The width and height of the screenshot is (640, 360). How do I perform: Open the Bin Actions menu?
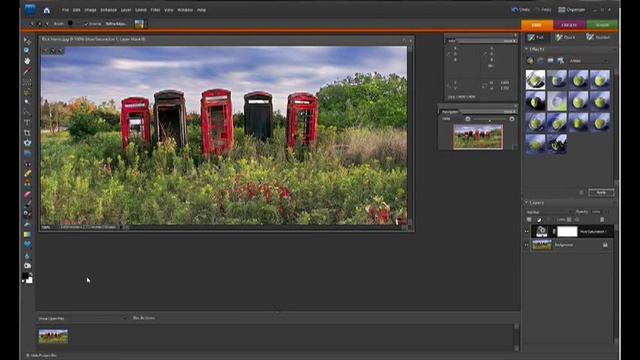(144, 318)
